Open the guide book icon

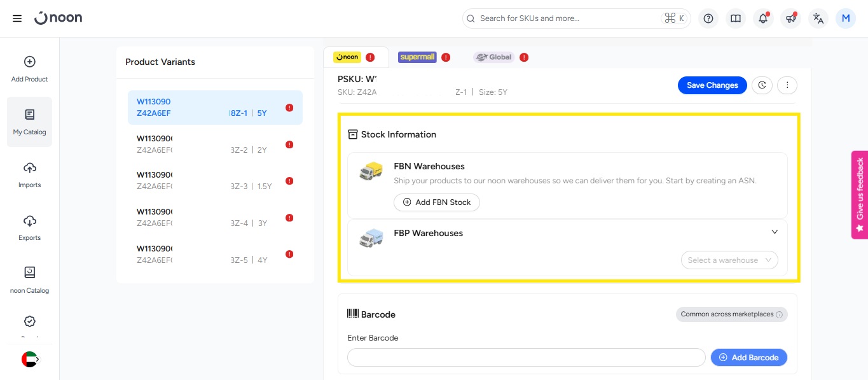coord(736,18)
